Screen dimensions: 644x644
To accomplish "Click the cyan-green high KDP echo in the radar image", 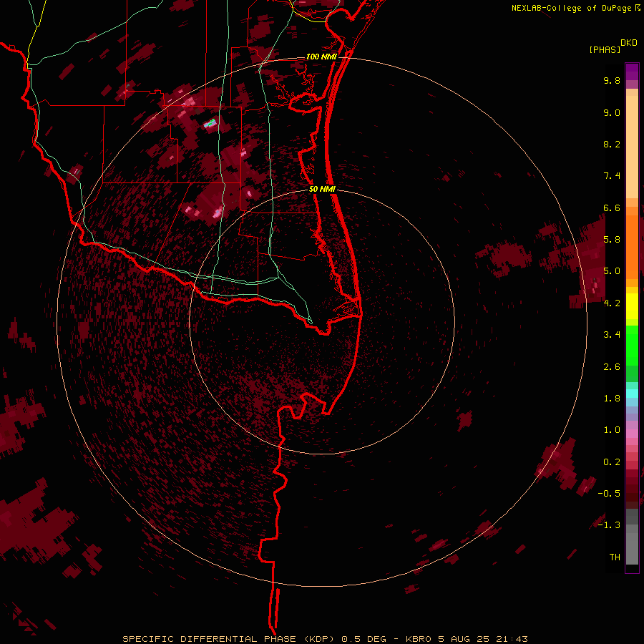I will (210, 122).
